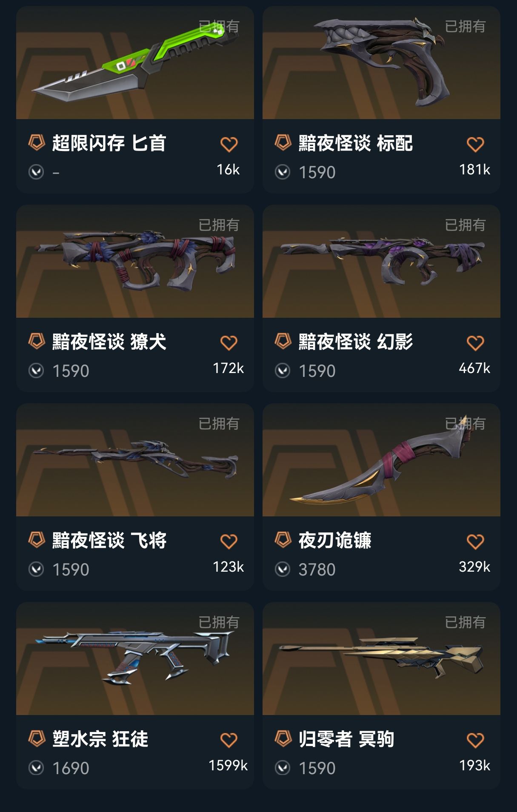Like the 黯夜怪谈 獠犬 skin
The height and width of the screenshot is (812, 517).
click(229, 343)
